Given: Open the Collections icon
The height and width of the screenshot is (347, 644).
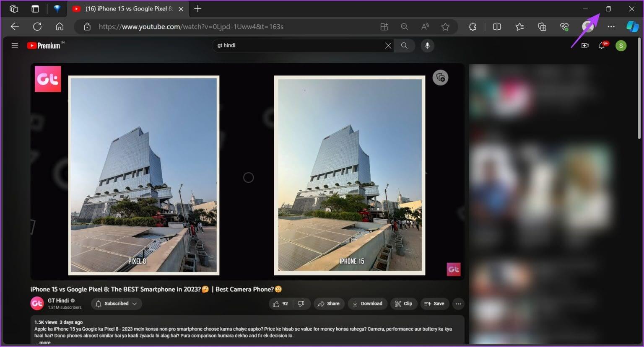Looking at the screenshot, I should [542, 27].
